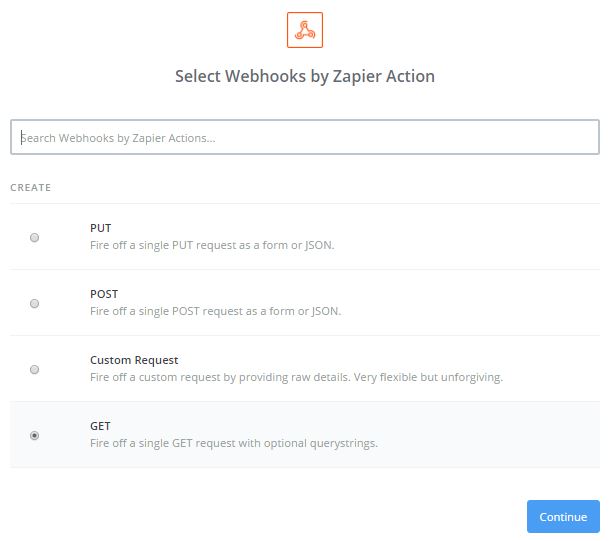Select the PUT radio button
Screen dimensions: 613x541
(x=35, y=237)
